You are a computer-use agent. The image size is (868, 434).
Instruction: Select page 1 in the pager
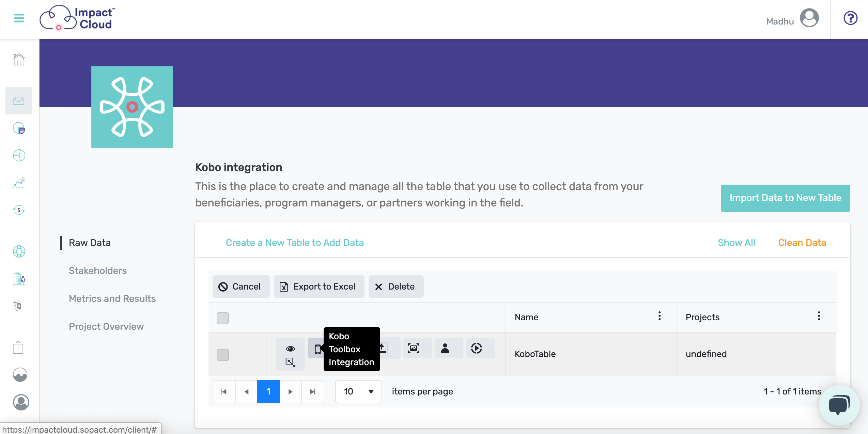click(268, 391)
